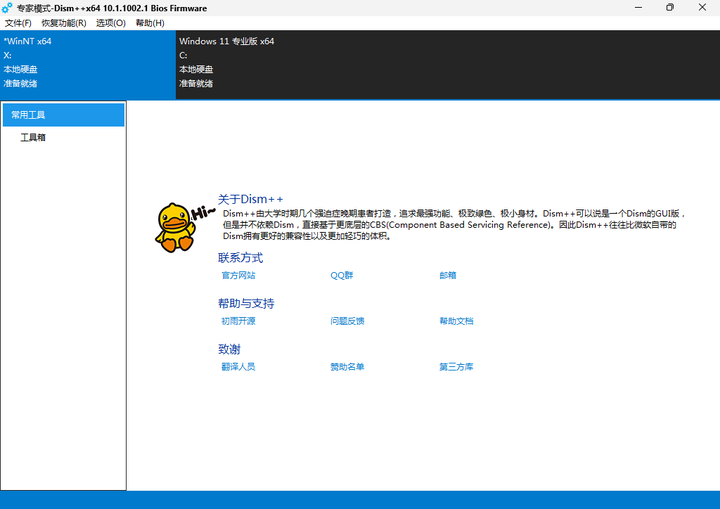Open the 选项(O) menu
Viewport: 720px width, 509px height.
coord(111,23)
